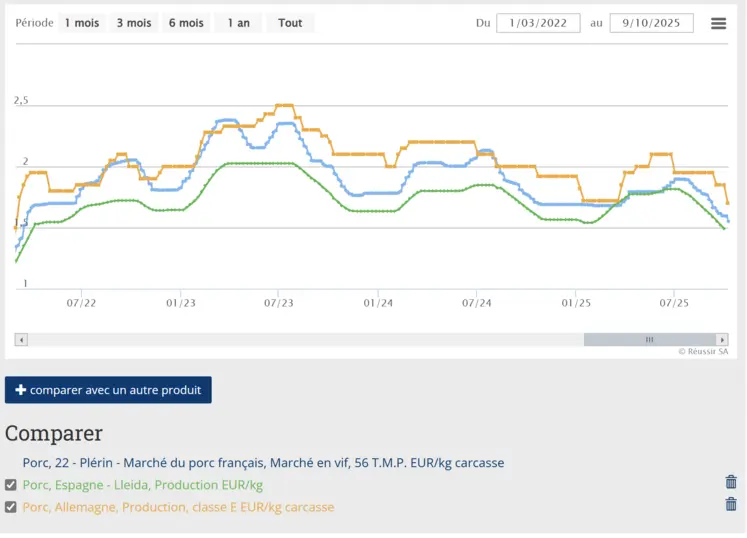Click the right arrow of chart scrollbar
The width and height of the screenshot is (747, 538).
click(x=722, y=340)
